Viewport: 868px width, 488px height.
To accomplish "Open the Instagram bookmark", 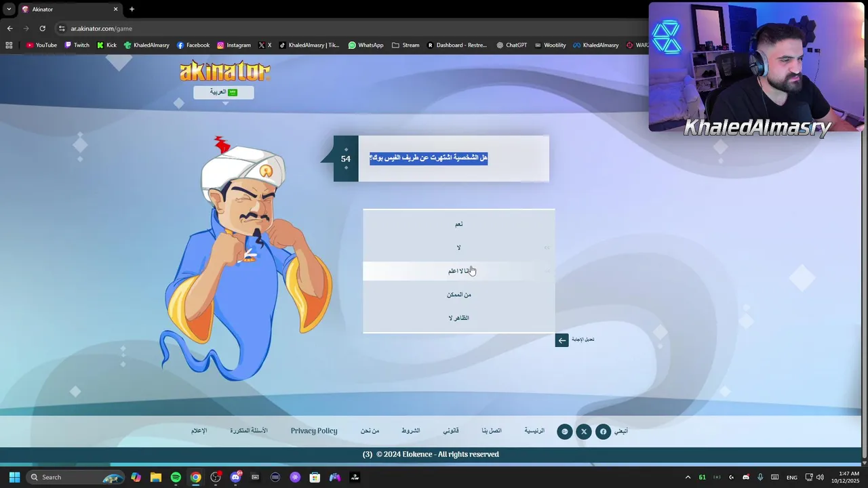I will tap(234, 45).
